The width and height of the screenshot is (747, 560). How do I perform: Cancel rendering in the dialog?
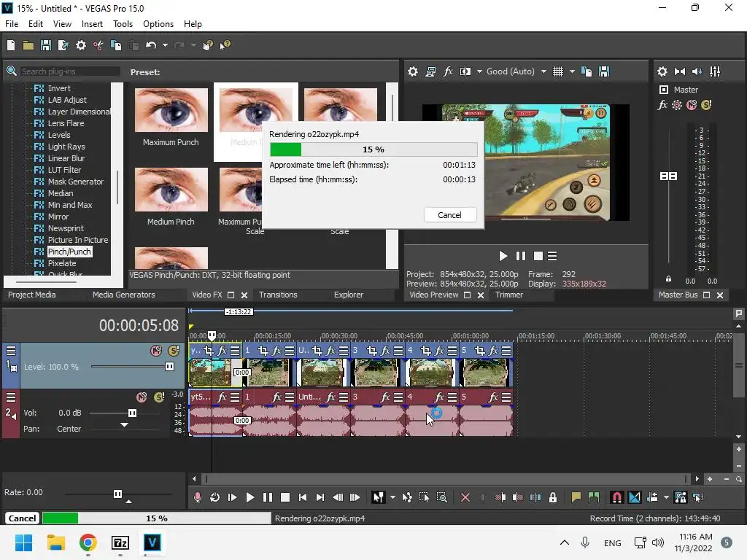click(449, 215)
